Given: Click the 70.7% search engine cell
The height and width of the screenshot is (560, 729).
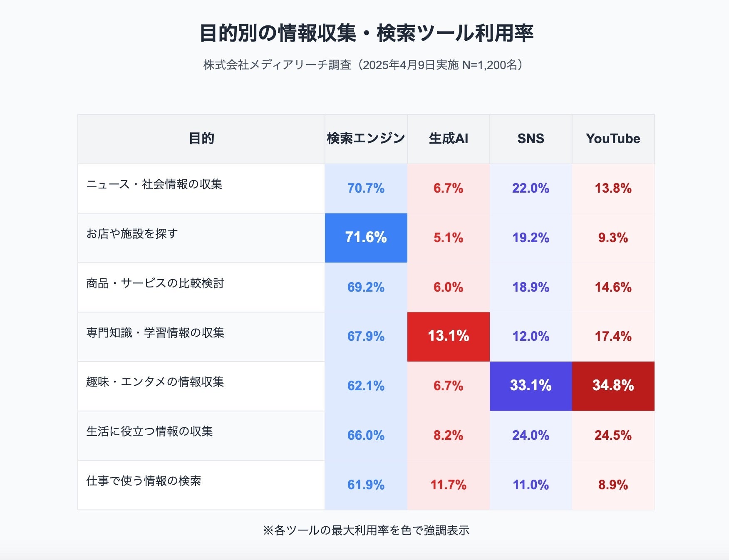Looking at the screenshot, I should pyautogui.click(x=366, y=188).
